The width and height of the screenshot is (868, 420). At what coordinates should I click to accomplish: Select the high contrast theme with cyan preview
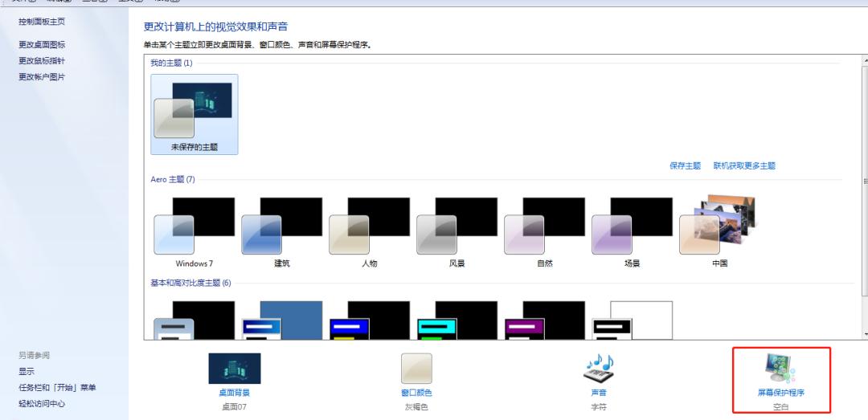[457, 320]
